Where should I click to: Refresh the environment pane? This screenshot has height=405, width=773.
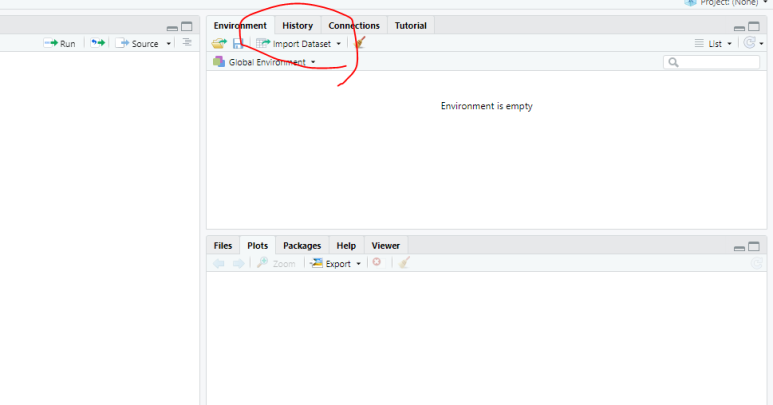750,43
